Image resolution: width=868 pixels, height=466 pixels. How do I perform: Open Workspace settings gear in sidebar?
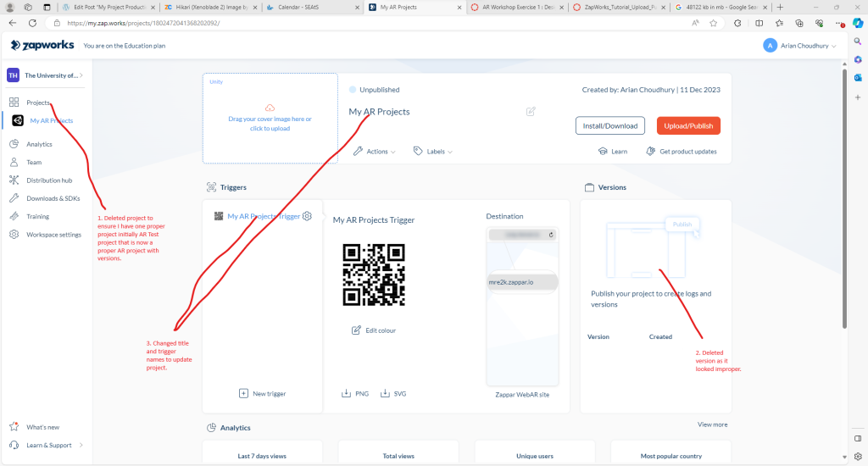pos(14,235)
